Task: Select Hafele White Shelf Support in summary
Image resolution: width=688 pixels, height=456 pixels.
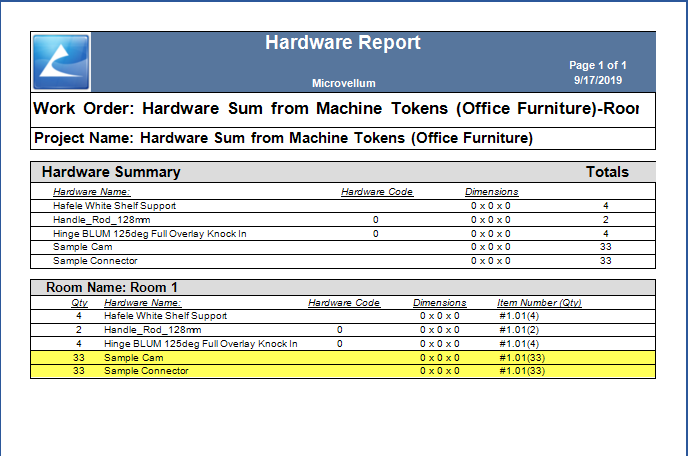Action: click(x=115, y=206)
